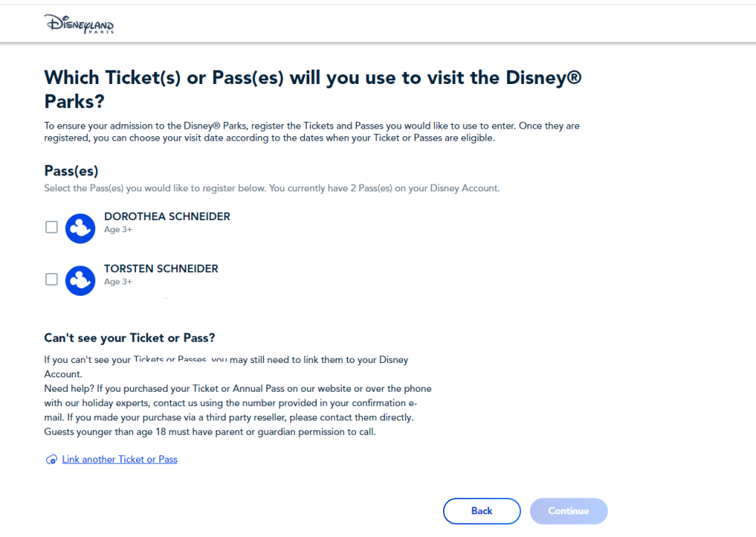Screen dimensions: 756x537
Task: Click the Pass(es) section heading
Action: tap(71, 171)
